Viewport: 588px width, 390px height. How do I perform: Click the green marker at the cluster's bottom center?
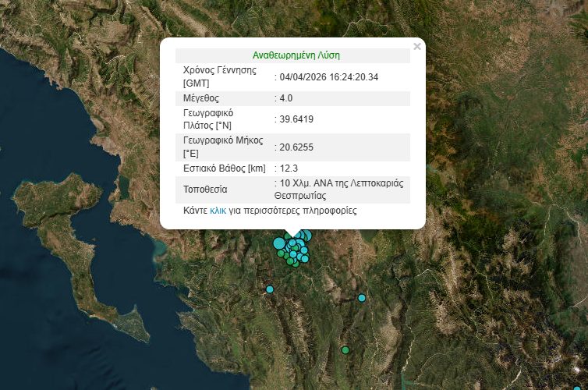(x=296, y=265)
